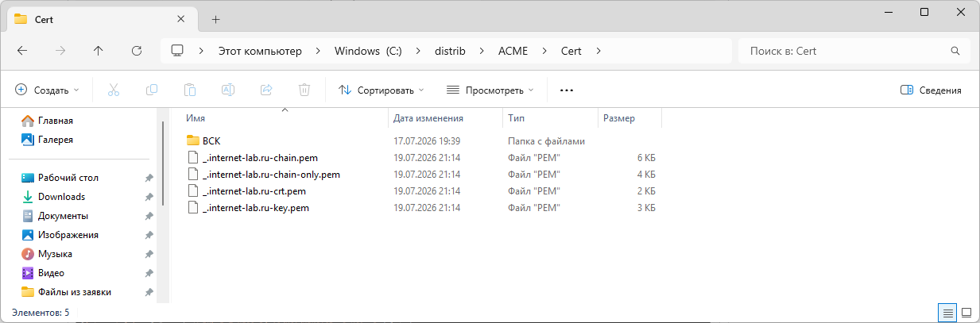Switch to details list view icon
This screenshot has width=980, height=323.
point(948,313)
